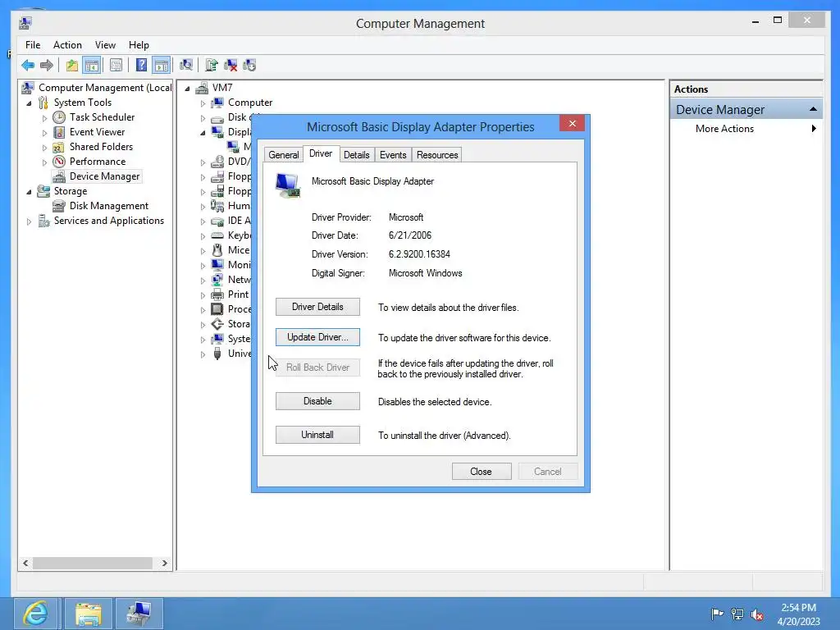Expand Services and Applications node
The image size is (840, 630).
(29, 221)
